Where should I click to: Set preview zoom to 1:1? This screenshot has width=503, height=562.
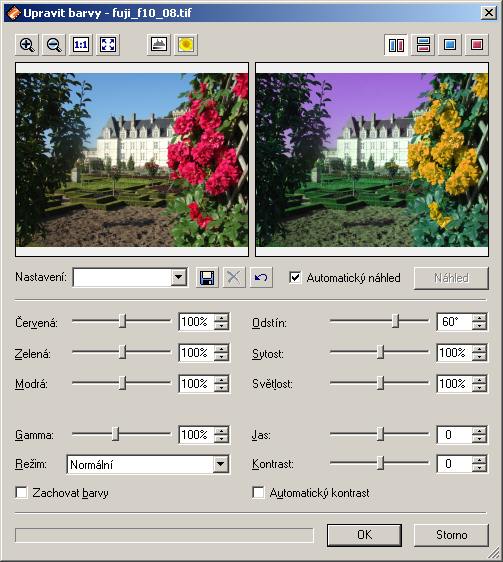coord(81,45)
